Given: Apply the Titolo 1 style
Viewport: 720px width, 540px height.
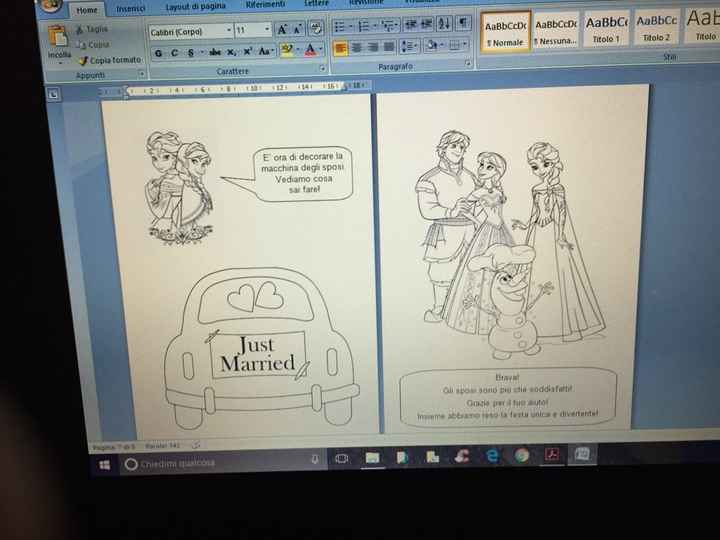Looking at the screenshot, I should pyautogui.click(x=606, y=40).
